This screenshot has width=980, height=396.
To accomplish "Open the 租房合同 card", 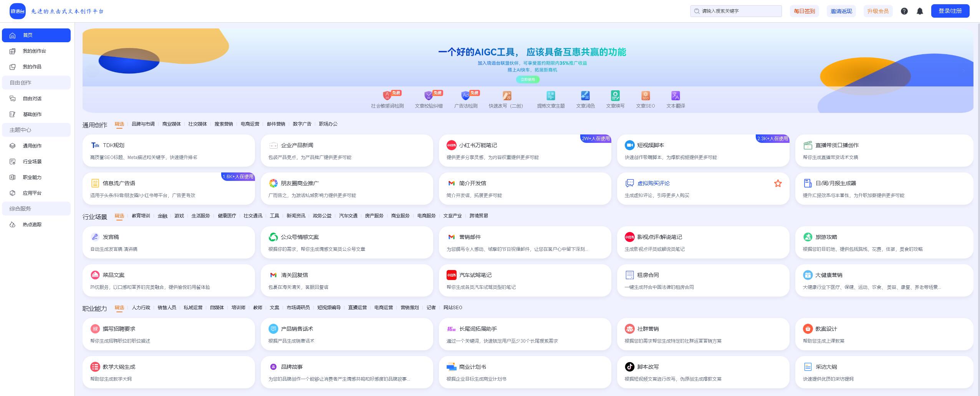I will tap(703, 280).
